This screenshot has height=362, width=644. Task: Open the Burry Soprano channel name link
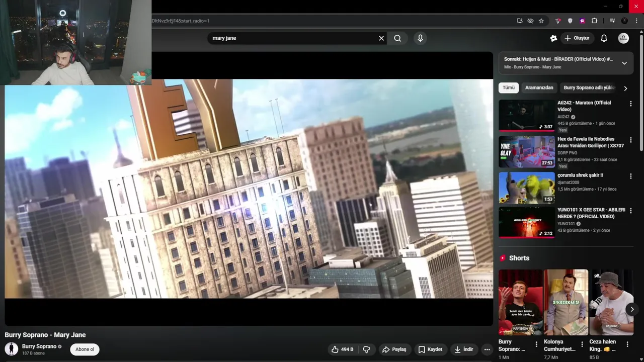(x=39, y=346)
